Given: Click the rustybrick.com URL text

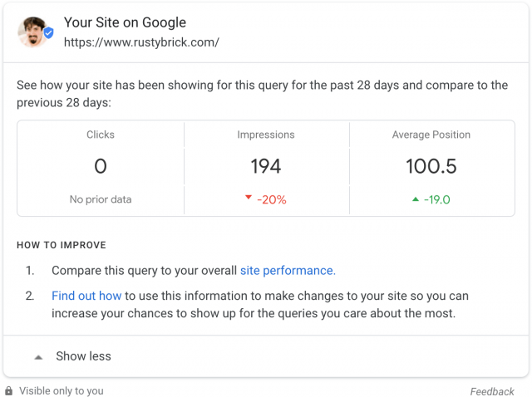Looking at the screenshot, I should pos(141,42).
